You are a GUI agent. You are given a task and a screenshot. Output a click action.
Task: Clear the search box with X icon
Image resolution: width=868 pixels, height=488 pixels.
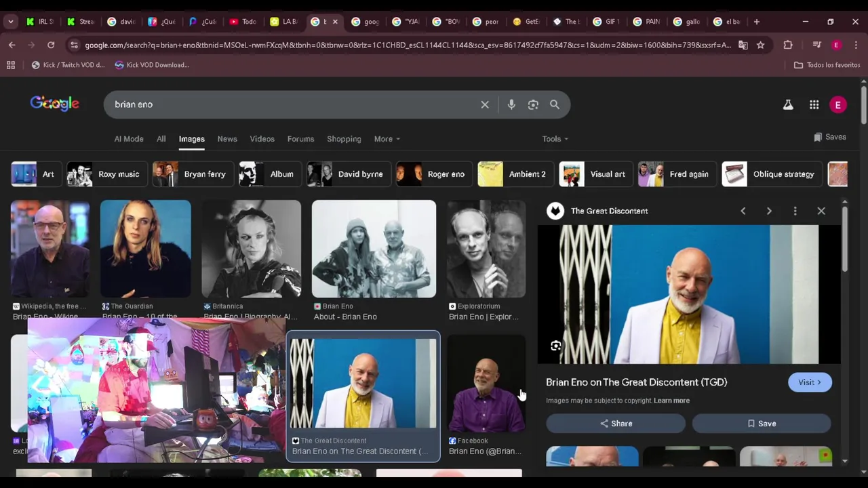485,104
